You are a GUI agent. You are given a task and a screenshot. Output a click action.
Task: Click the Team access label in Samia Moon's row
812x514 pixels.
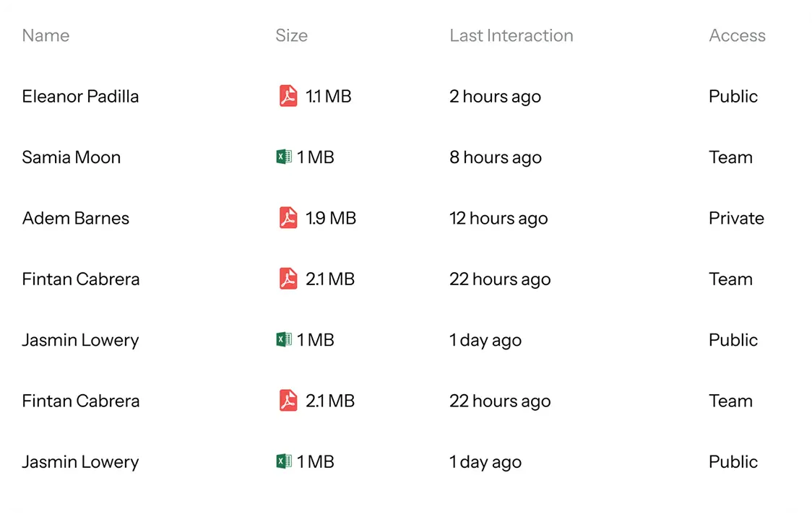point(730,157)
